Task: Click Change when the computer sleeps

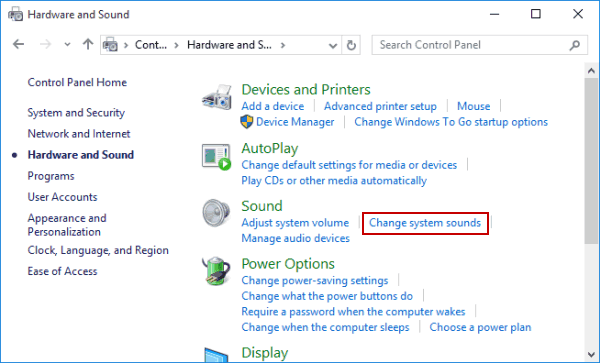Action: click(x=325, y=327)
